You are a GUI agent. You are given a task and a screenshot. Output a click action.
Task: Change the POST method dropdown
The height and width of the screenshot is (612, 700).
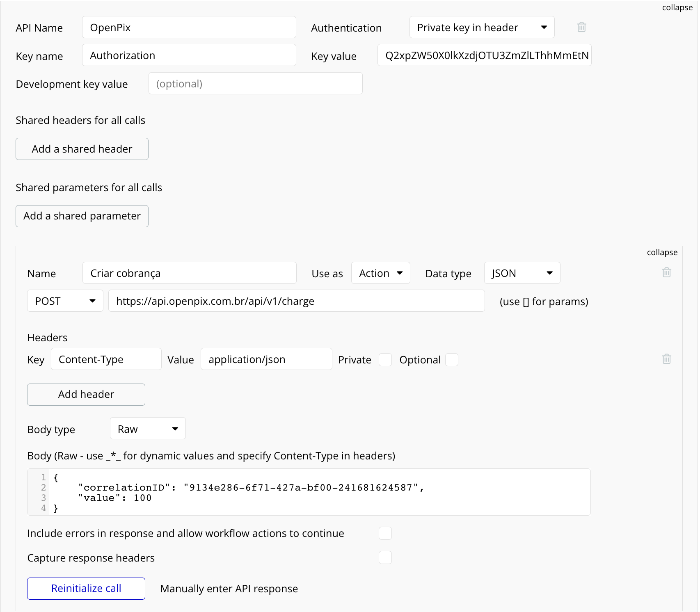click(x=65, y=301)
